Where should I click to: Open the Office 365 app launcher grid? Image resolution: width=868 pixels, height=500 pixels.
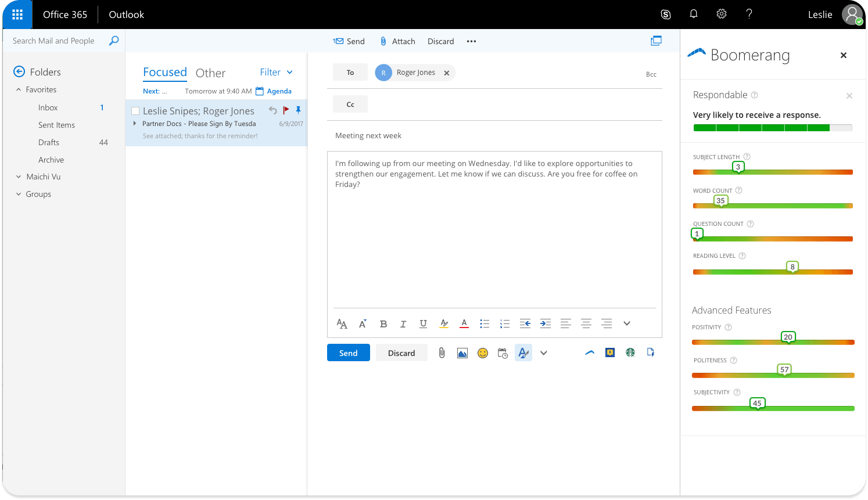[17, 15]
